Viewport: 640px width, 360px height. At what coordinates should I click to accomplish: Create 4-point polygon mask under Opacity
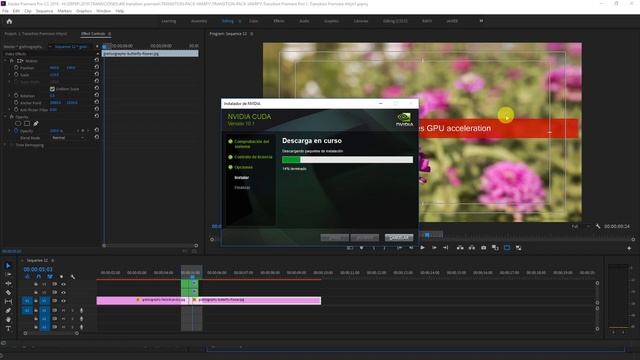27,123
